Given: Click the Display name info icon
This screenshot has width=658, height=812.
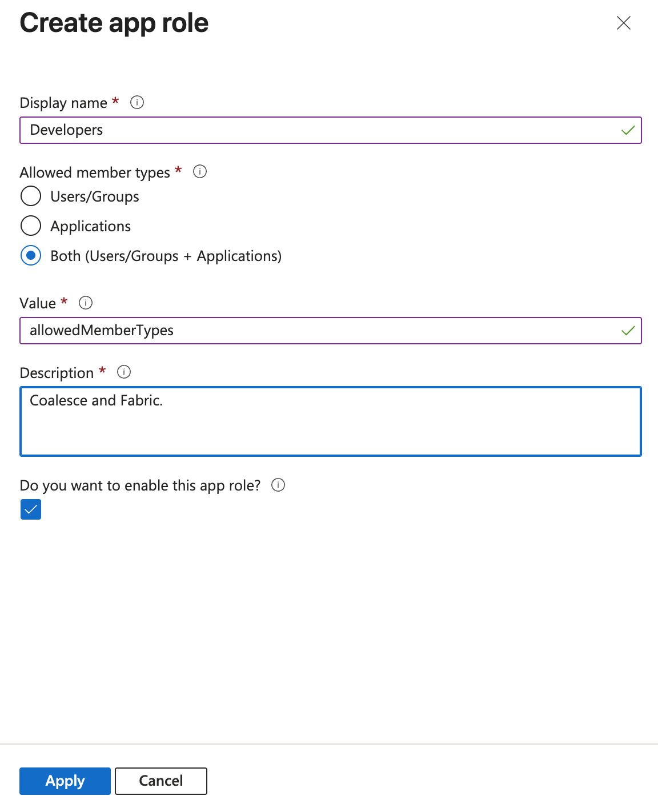Looking at the screenshot, I should pyautogui.click(x=137, y=102).
